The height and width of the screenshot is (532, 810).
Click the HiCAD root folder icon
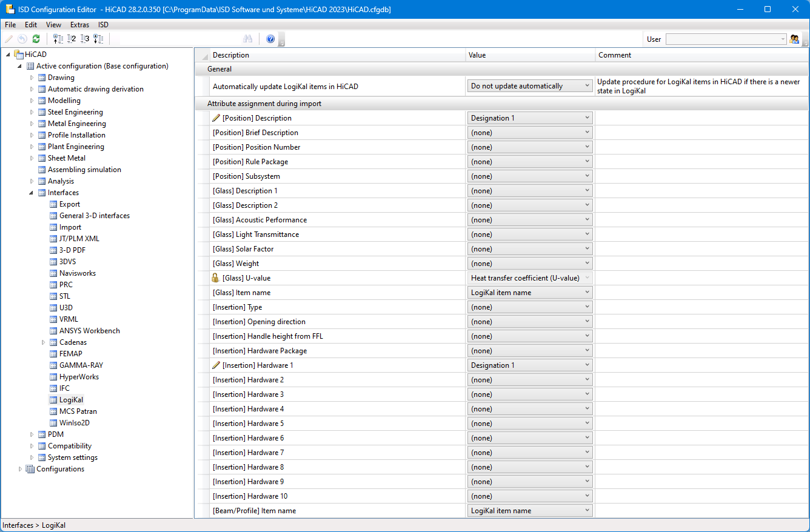[19, 55]
